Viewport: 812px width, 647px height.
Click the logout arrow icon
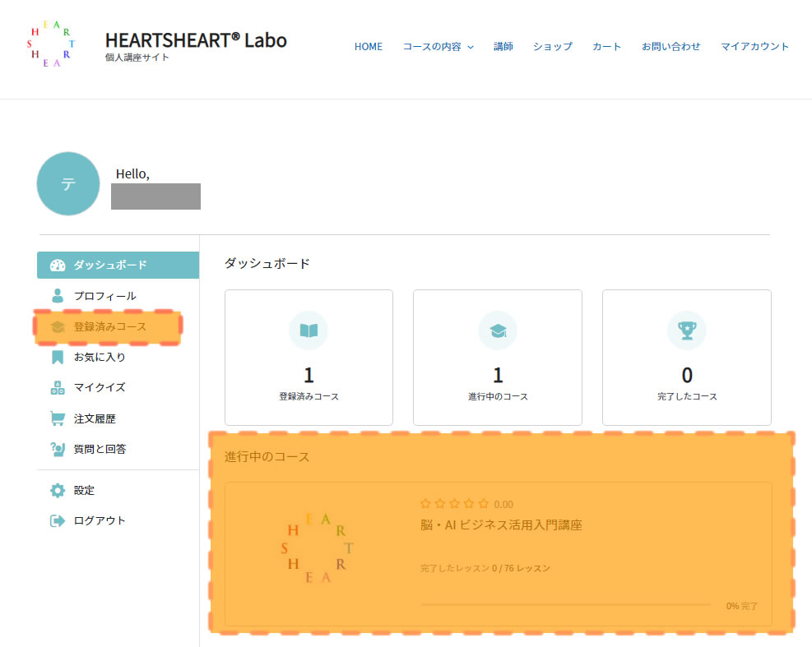(58, 520)
